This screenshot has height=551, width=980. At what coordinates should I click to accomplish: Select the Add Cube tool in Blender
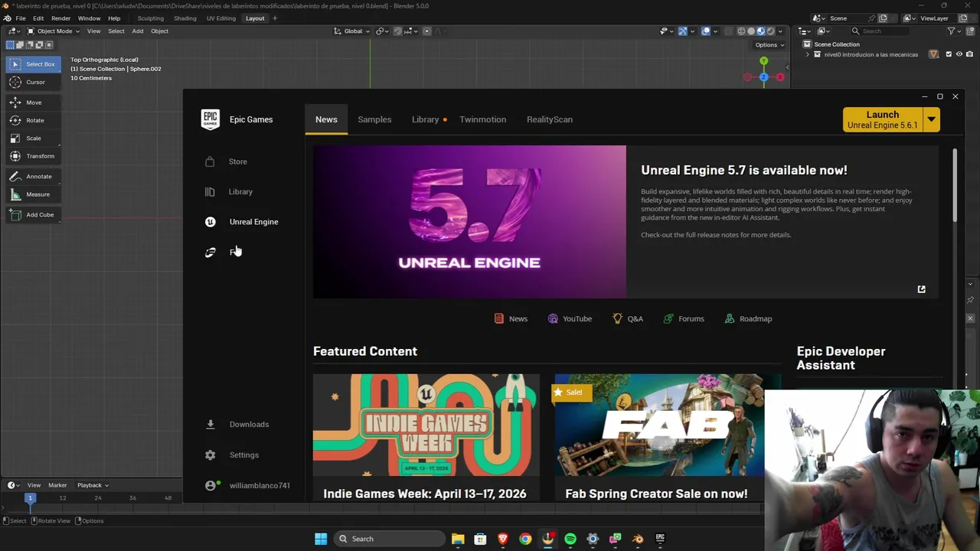click(33, 215)
